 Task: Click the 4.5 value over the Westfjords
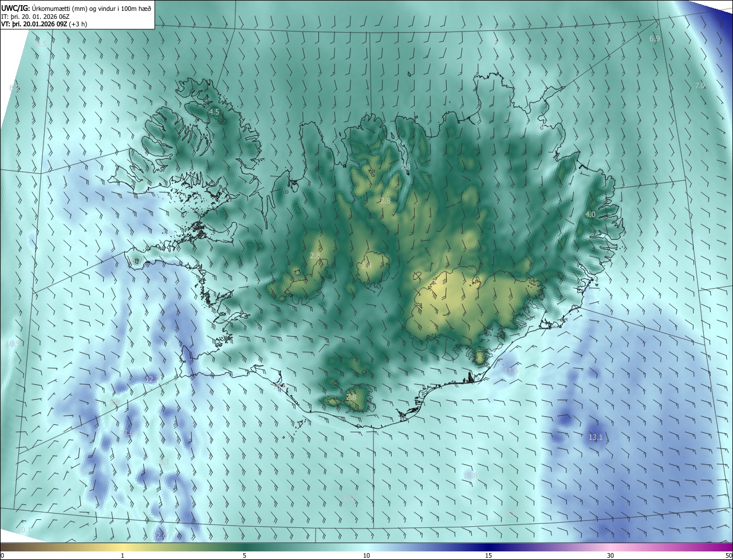[x=214, y=112]
